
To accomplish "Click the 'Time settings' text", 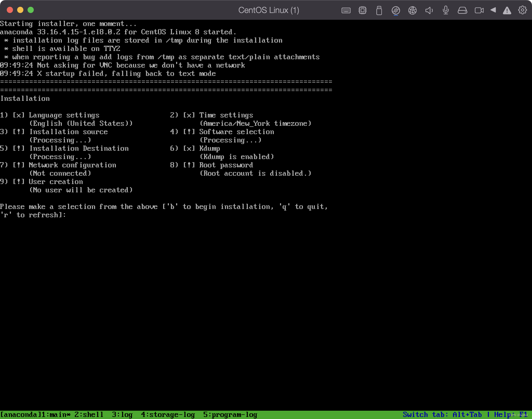I will pos(226,115).
